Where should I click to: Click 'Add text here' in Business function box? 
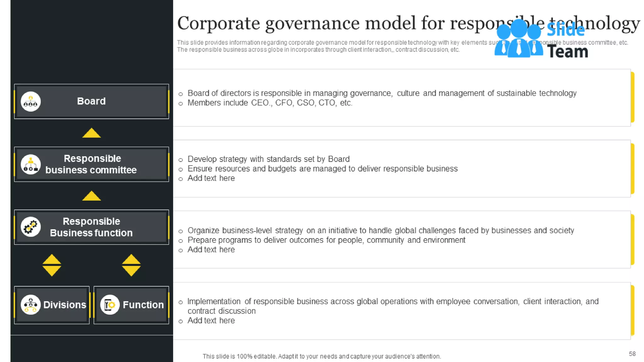[211, 250]
